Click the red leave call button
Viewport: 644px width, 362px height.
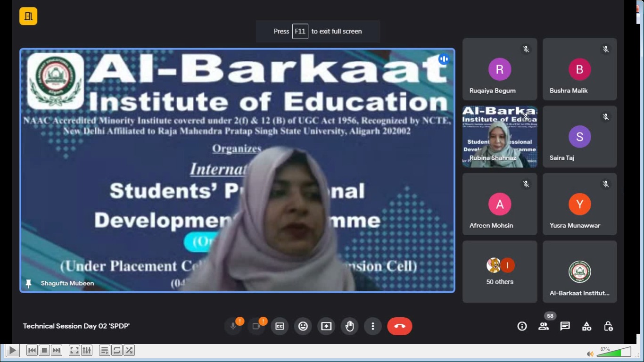400,326
